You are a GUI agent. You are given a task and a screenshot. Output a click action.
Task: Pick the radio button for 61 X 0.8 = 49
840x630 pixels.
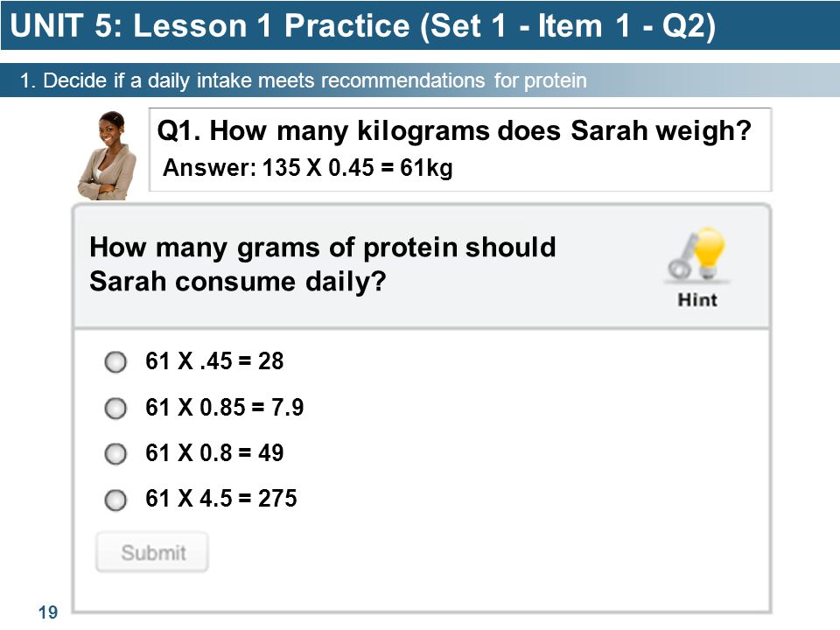coord(115,454)
